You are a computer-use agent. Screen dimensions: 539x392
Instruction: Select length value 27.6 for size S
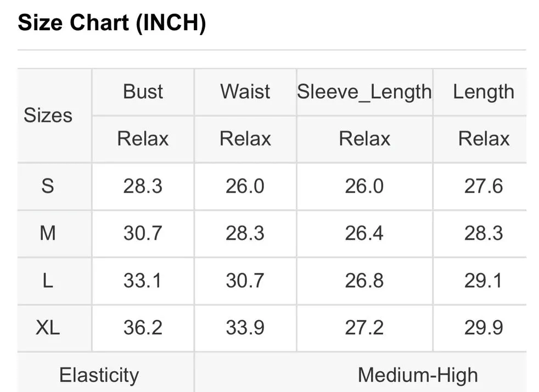[484, 186]
